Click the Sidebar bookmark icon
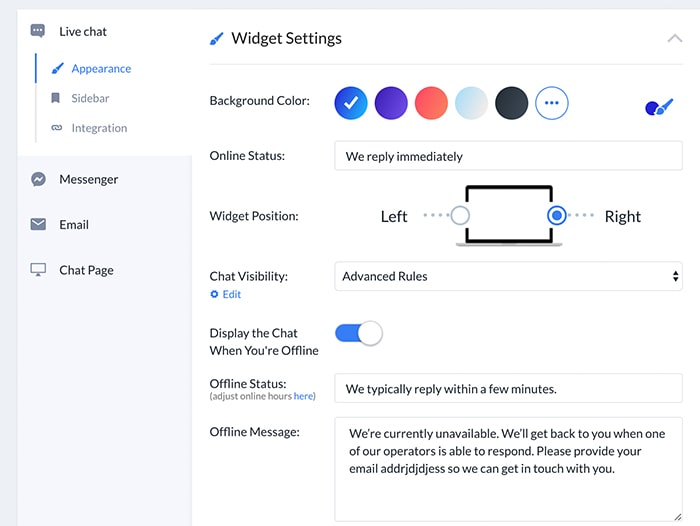The image size is (700, 526). (x=55, y=98)
